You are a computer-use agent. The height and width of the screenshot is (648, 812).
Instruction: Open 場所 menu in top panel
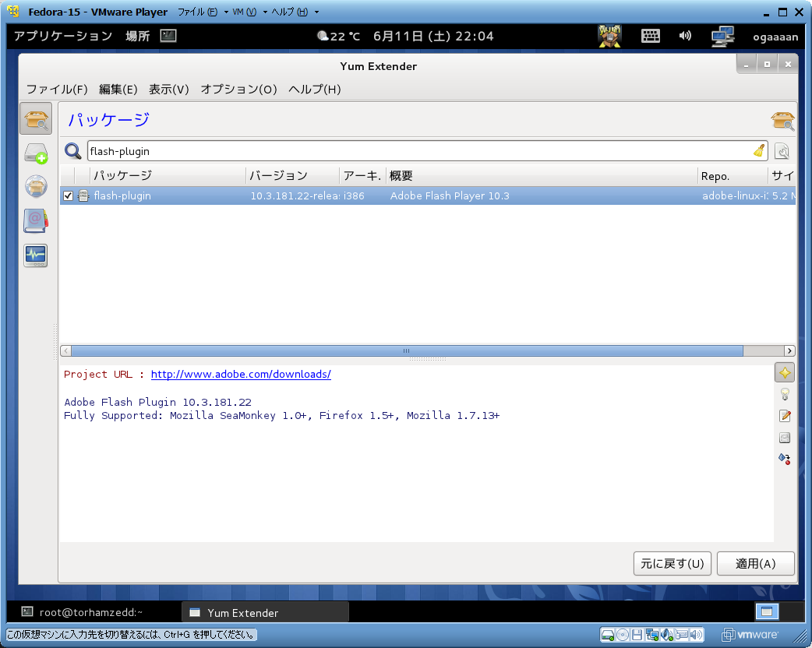(x=138, y=36)
